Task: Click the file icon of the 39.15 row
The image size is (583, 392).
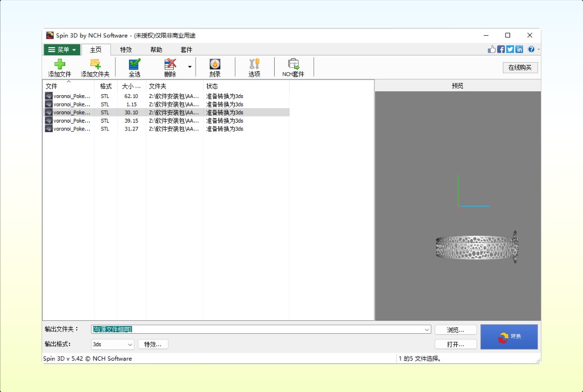Action: [x=49, y=120]
